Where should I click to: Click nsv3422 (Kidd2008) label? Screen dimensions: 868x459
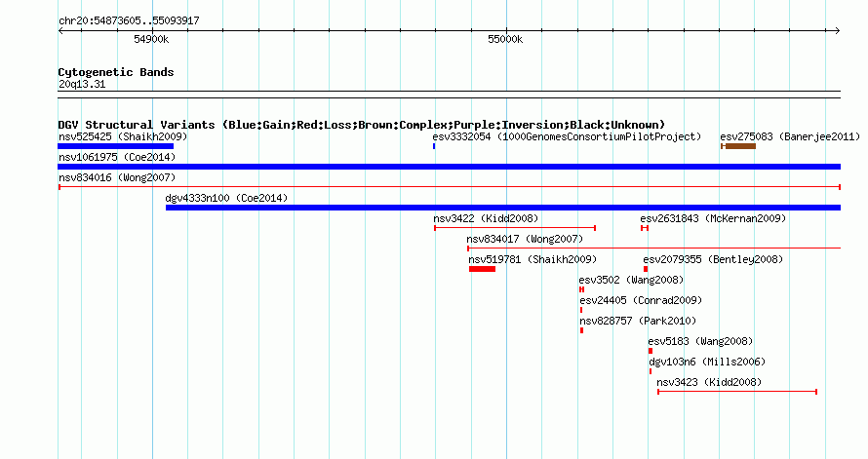(x=486, y=218)
